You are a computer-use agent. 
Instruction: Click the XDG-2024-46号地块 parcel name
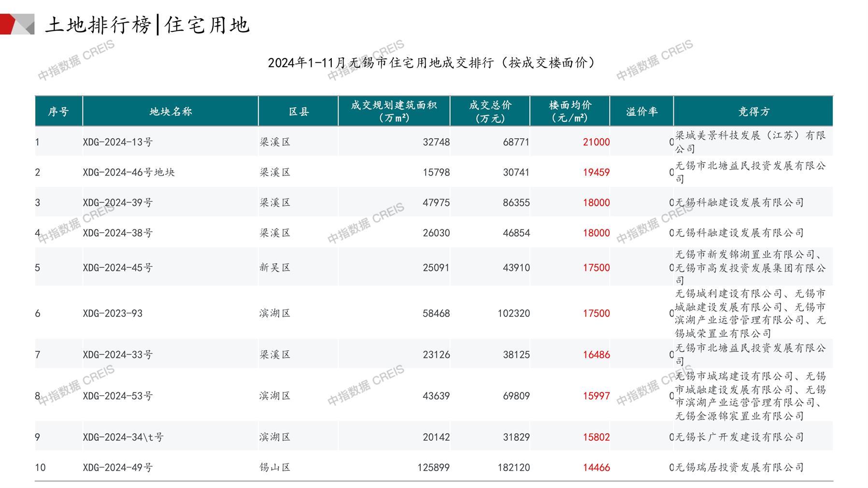tap(128, 172)
